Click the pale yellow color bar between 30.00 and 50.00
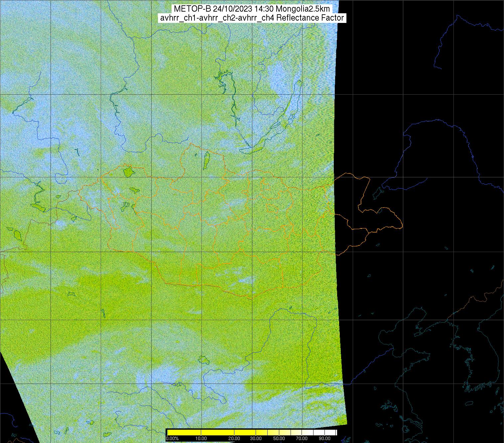Image resolution: width=504 pixels, height=443 pixels. [268, 432]
